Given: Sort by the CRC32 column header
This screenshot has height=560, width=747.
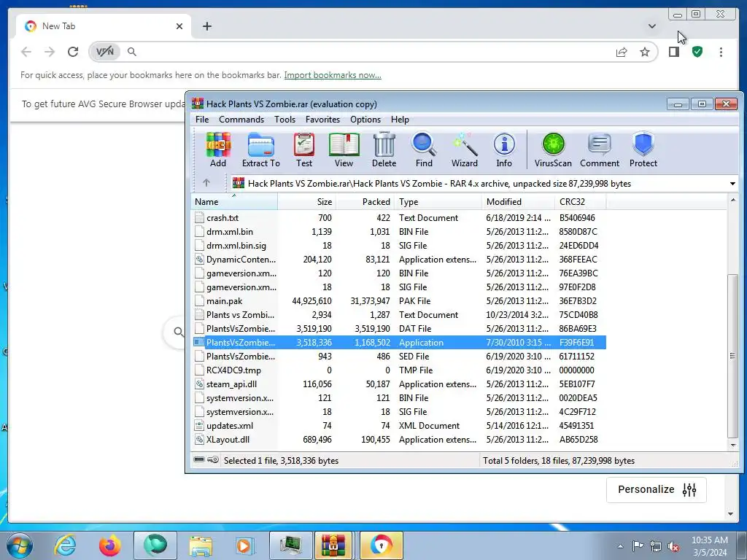Looking at the screenshot, I should tap(580, 201).
